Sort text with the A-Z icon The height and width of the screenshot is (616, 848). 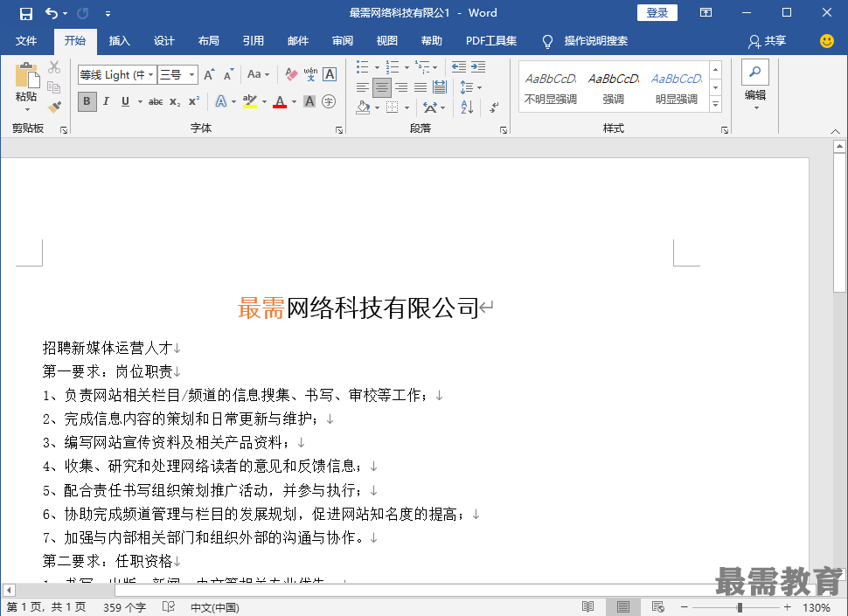pyautogui.click(x=467, y=107)
